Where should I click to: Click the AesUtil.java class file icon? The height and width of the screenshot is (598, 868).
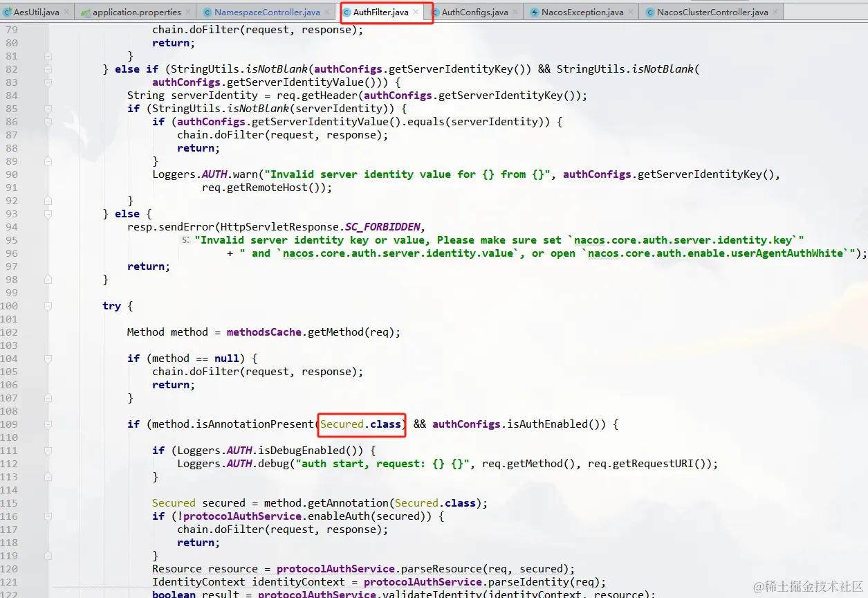coord(8,12)
